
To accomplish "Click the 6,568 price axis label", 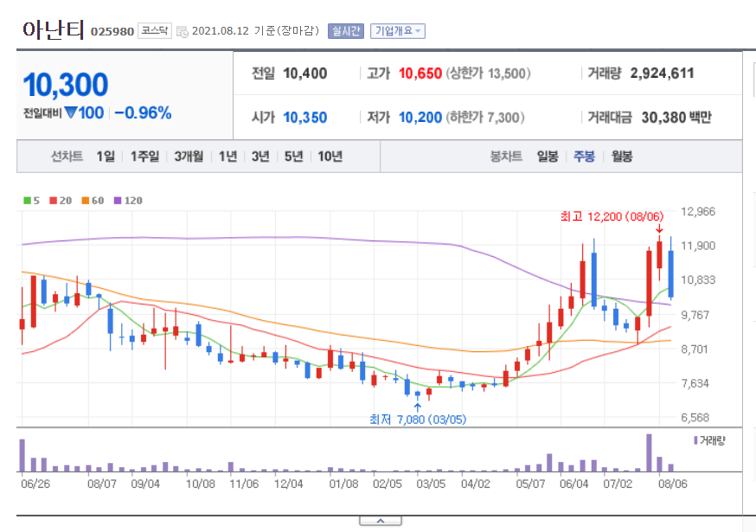I will (695, 418).
